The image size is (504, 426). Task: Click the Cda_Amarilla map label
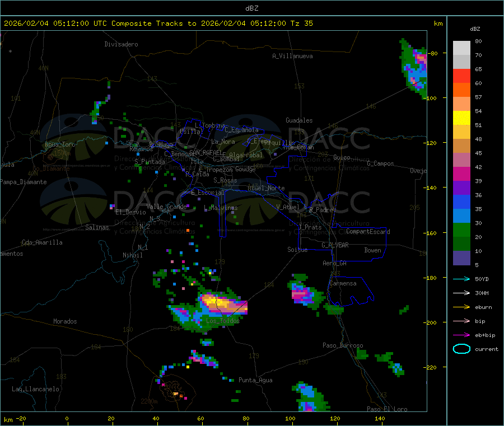[42, 242]
